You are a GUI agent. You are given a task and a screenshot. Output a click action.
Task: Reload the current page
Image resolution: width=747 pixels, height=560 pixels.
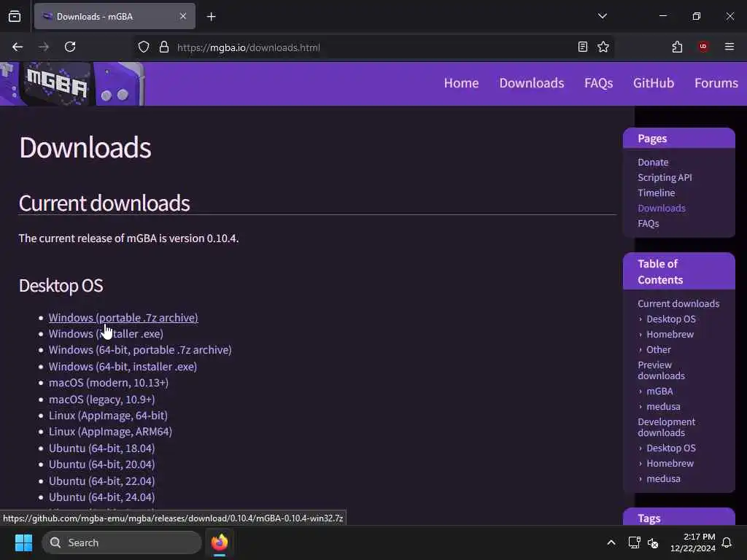click(70, 47)
